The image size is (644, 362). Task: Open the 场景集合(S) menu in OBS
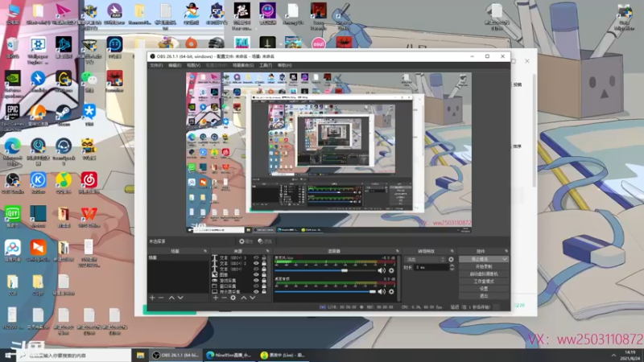click(243, 65)
